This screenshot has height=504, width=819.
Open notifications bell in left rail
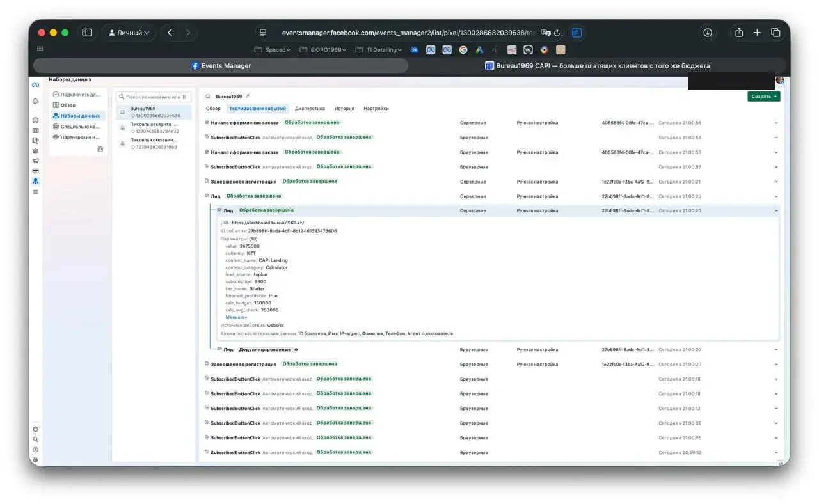click(35, 101)
